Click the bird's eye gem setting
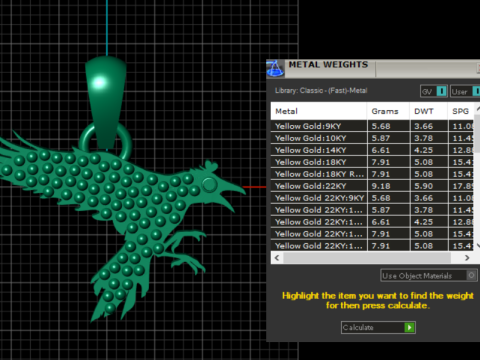 209,184
